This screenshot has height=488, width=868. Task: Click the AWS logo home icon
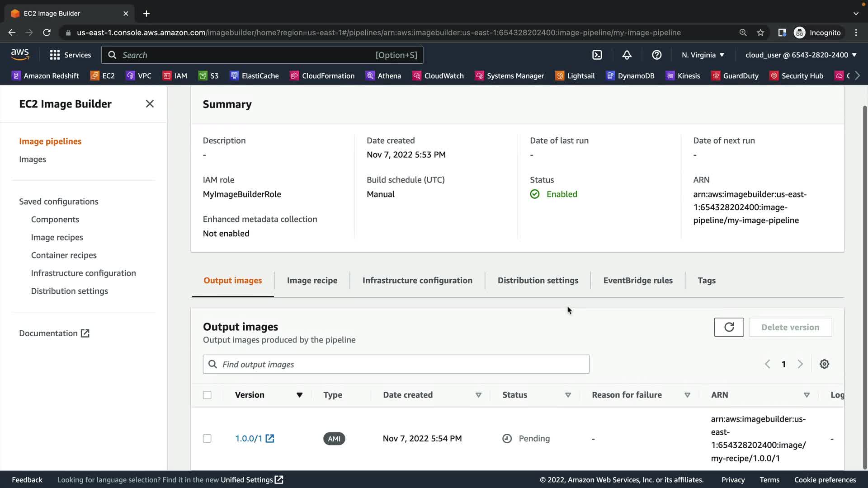tap(20, 54)
